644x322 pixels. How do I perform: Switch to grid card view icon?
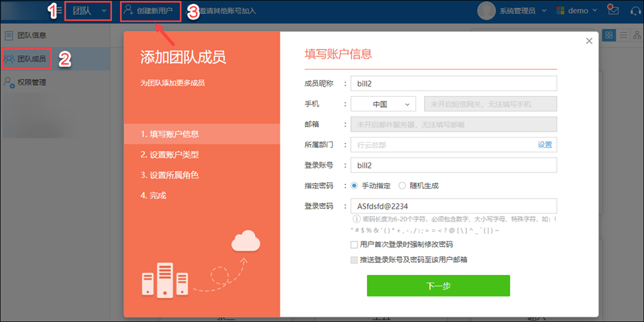[x=609, y=35]
